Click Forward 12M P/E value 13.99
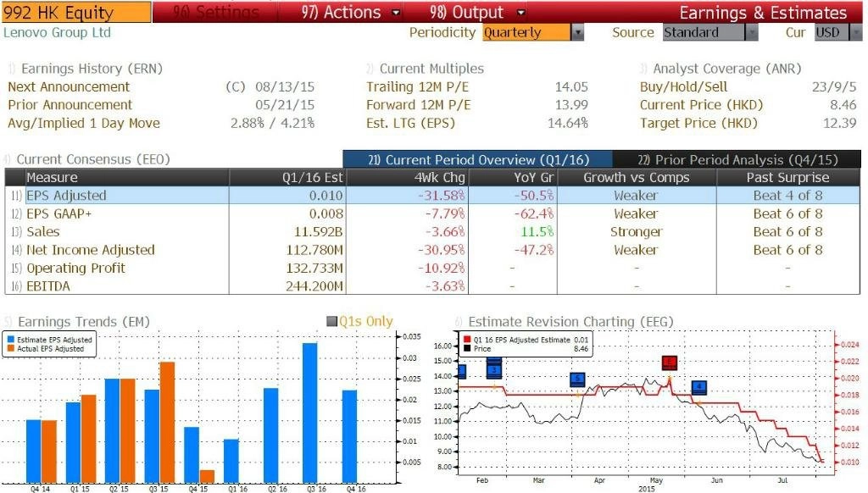 point(571,105)
